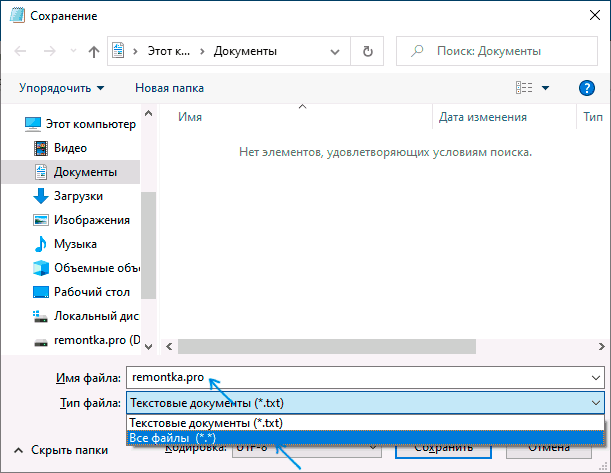This screenshot has width=611, height=473.
Task: Select 'Документы' in the sidebar
Action: 71,172
